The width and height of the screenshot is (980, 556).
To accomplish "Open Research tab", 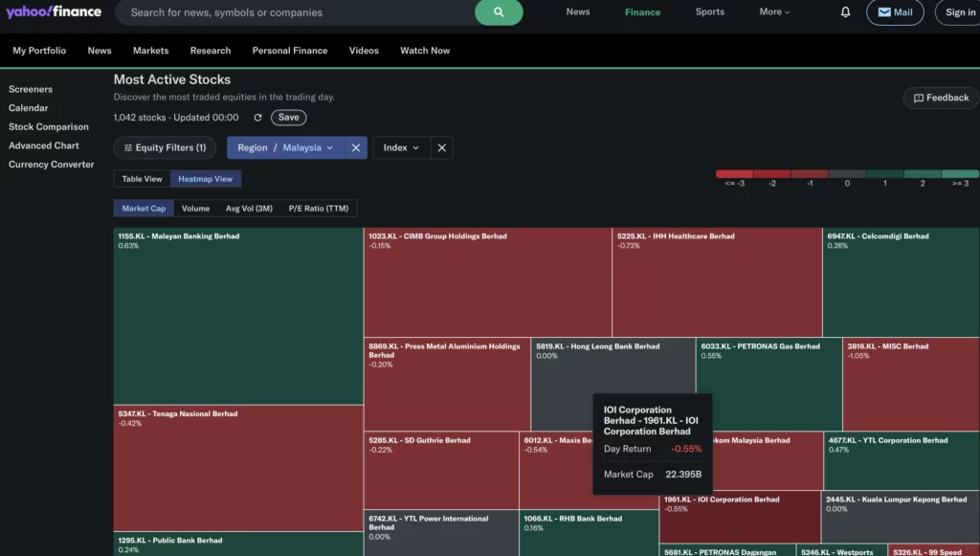I will [x=211, y=51].
